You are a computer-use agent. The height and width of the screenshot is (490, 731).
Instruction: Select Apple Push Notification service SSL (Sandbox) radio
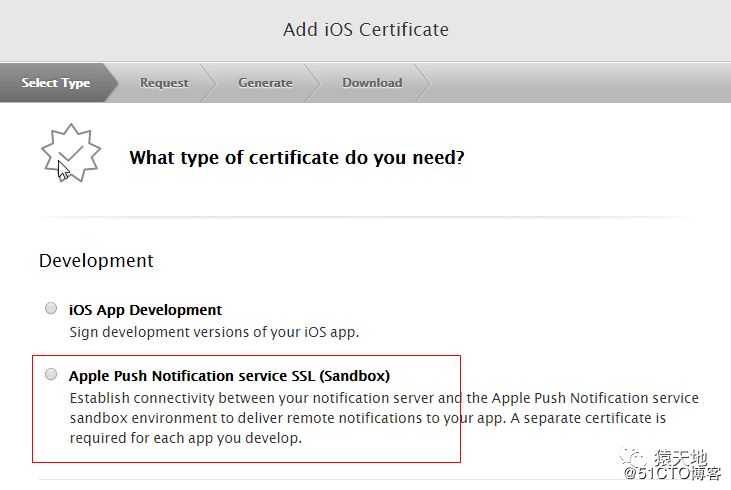click(51, 374)
